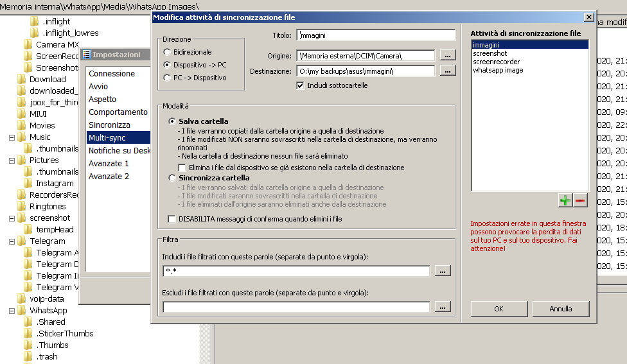This screenshot has height=364, width=627.
Task: Browse for the Origine folder
Action: (448, 56)
